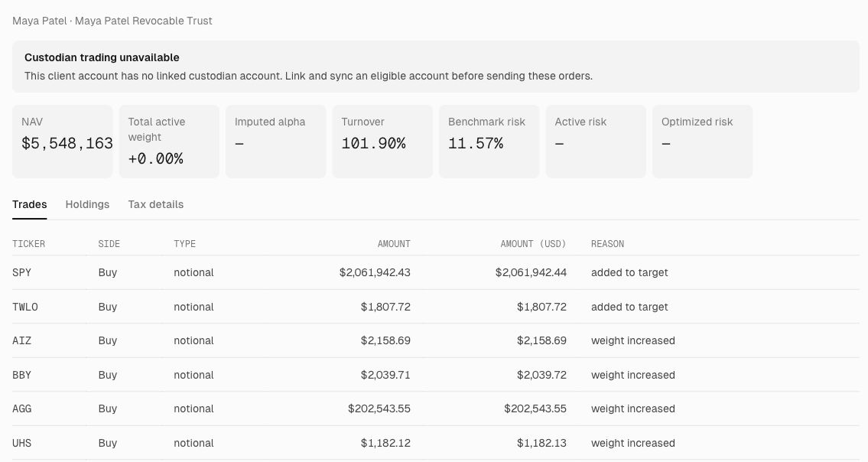Select AGG amount $202,543.55 in AMOUNT column
The height and width of the screenshot is (462, 868).
click(x=379, y=408)
